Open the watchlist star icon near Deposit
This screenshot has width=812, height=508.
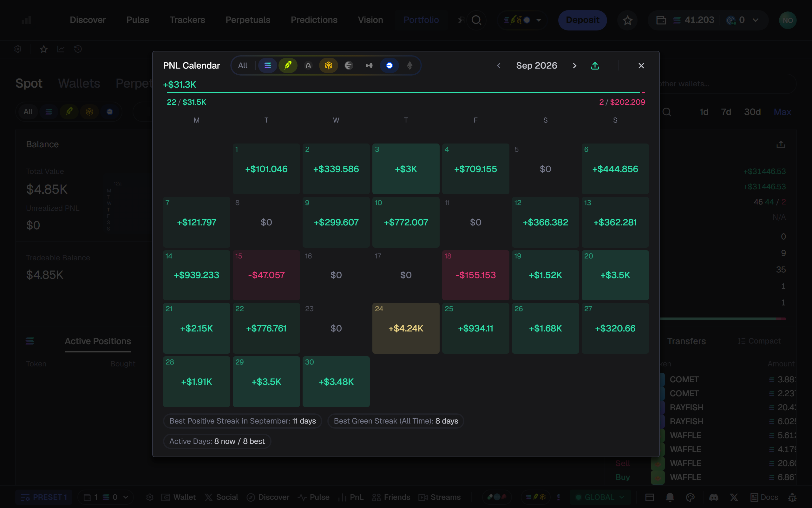[x=627, y=20]
